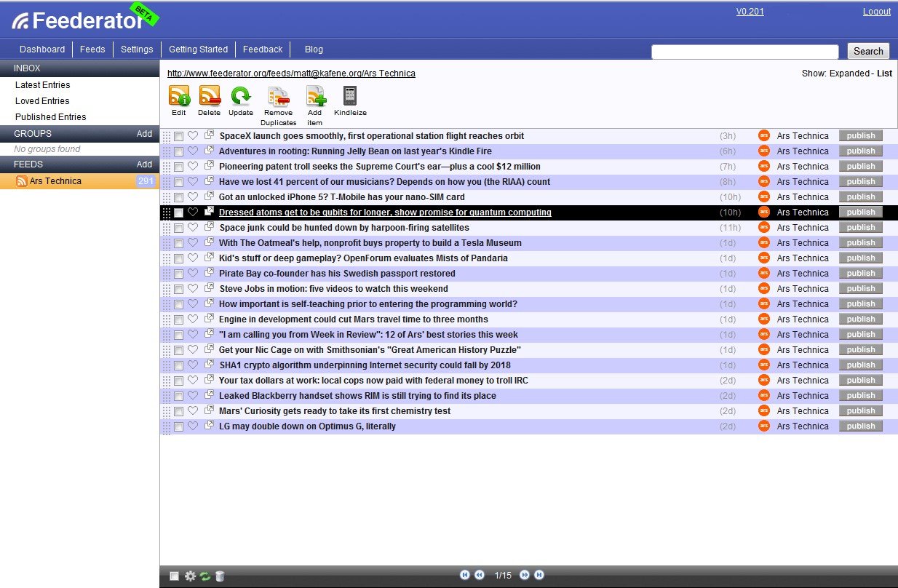Select checkbox for Mists of Pandaria entry
Screen dimensions: 898x588
(x=178, y=259)
